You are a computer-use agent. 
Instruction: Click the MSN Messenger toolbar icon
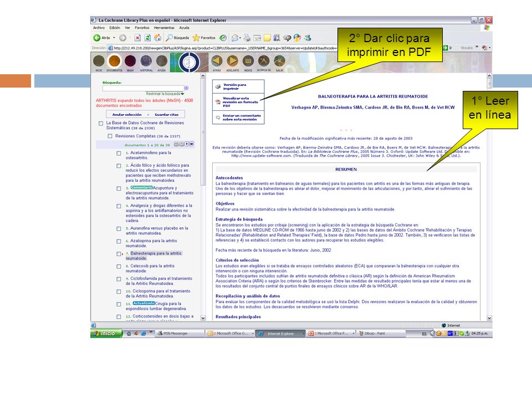click(x=308, y=38)
